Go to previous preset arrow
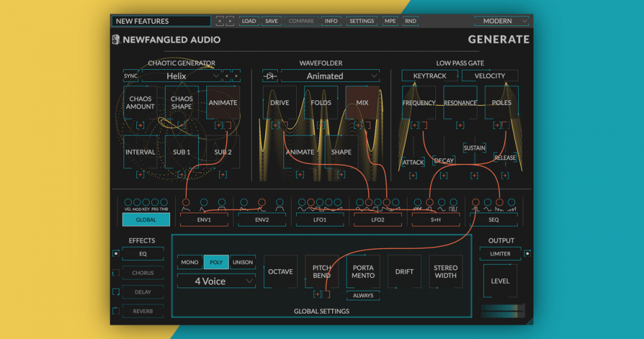This screenshot has width=644, height=339. pos(220,21)
